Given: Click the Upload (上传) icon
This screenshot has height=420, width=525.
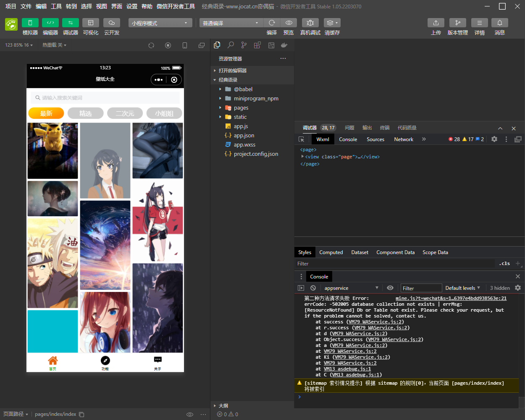Looking at the screenshot, I should pyautogui.click(x=436, y=23).
